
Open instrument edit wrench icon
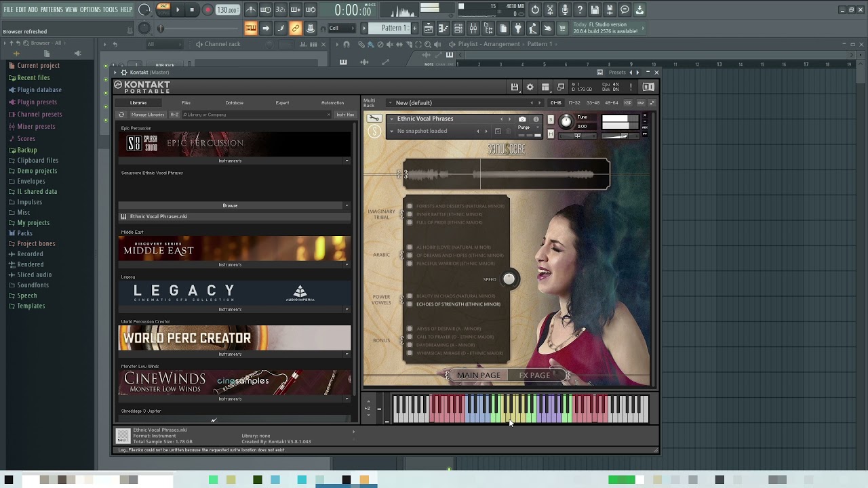point(374,119)
